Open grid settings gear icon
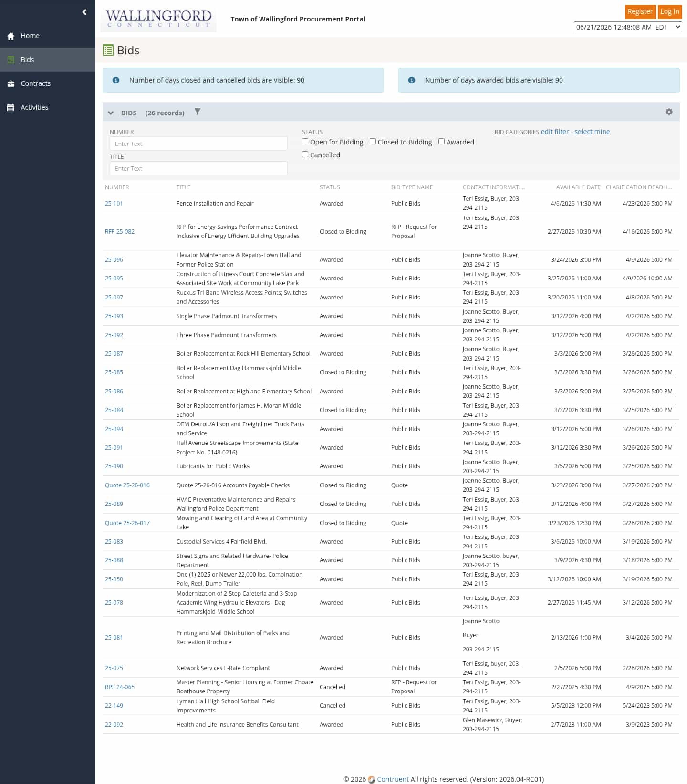687x784 pixels. (x=669, y=112)
